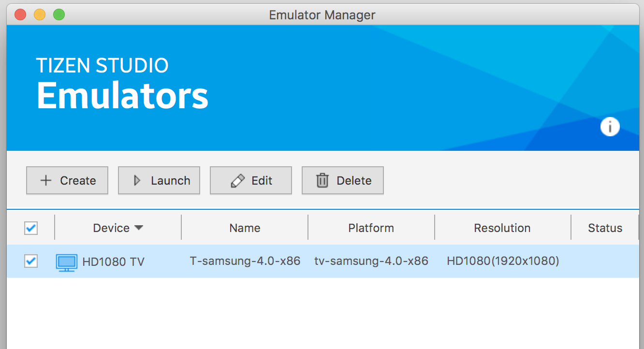Close the Emulator Manager window

20,15
